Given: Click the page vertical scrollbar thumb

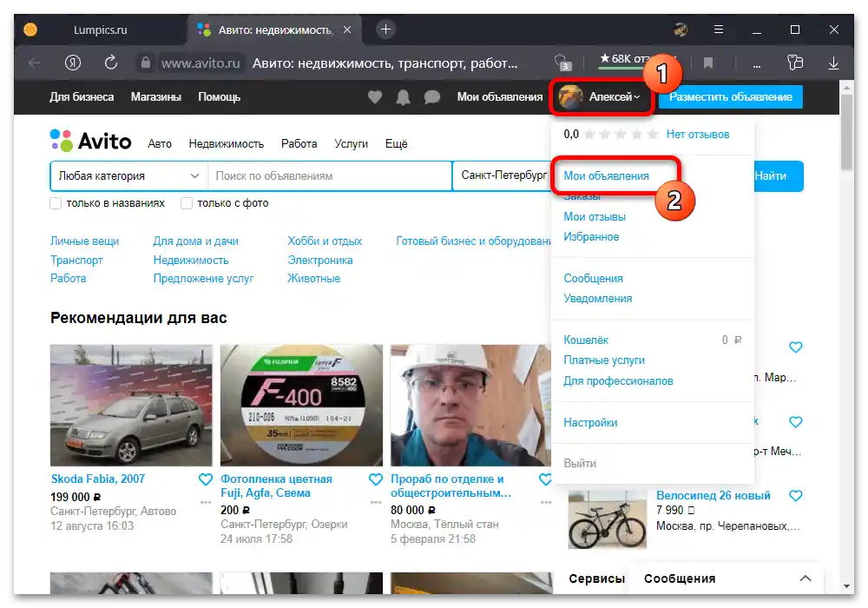Looking at the screenshot, I should point(846,132).
